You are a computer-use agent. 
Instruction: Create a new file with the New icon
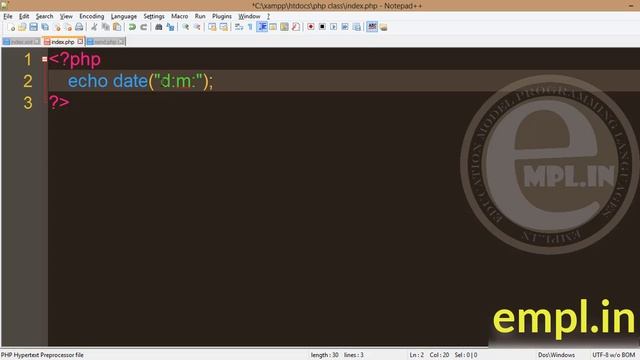pos(11,27)
